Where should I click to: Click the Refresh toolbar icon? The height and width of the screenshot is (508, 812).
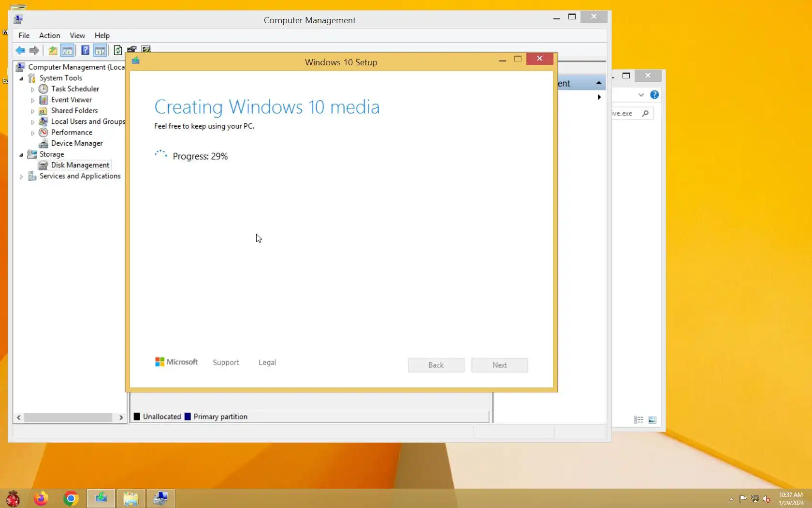pos(117,50)
